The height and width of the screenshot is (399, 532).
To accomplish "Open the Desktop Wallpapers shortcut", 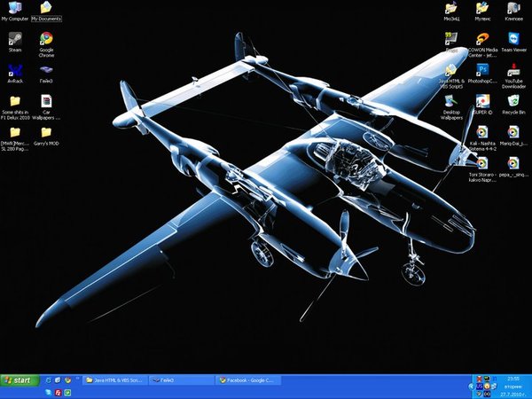I will coord(451,107).
